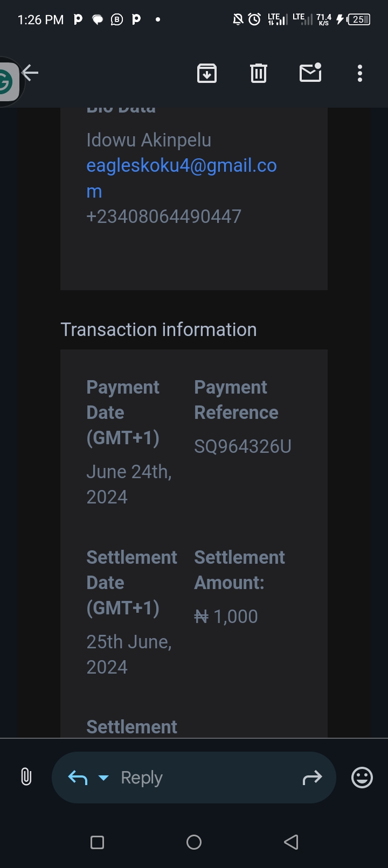Tap the paperclip attachment icon

(26, 777)
